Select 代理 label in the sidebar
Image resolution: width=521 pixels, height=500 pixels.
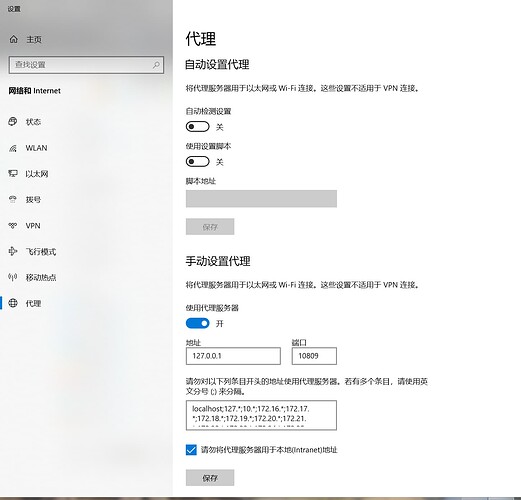click(33, 303)
